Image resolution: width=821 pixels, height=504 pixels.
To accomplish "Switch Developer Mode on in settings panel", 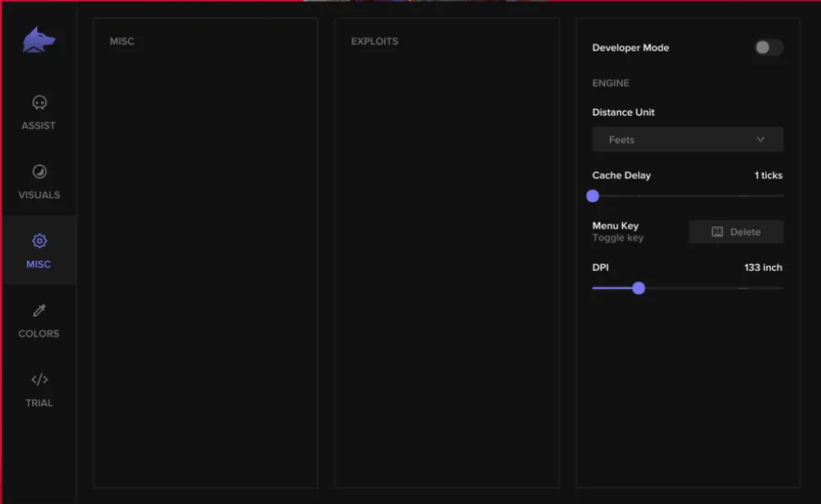I will tap(768, 48).
